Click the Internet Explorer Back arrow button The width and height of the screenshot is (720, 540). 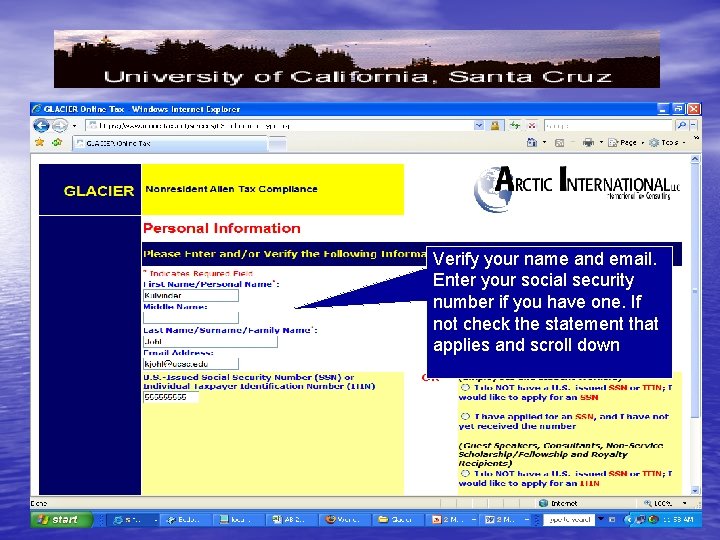click(x=41, y=125)
